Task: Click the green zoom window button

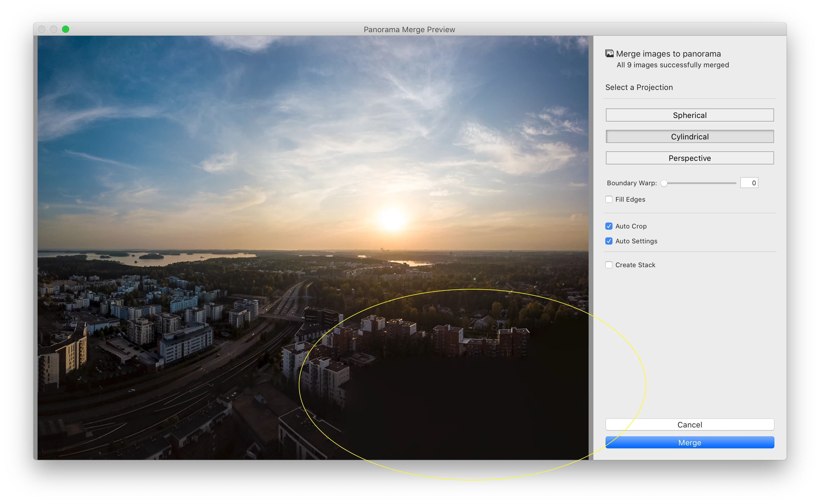Action: click(66, 29)
